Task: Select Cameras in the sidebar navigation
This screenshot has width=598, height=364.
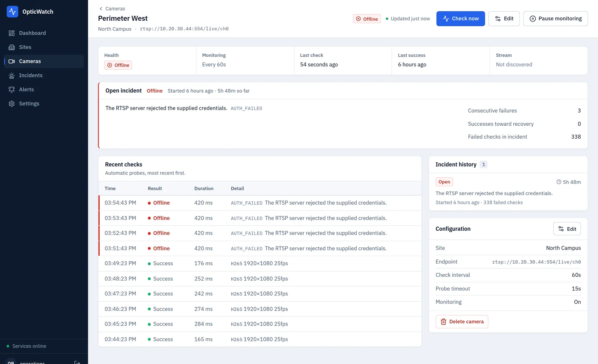Action: (x=44, y=61)
